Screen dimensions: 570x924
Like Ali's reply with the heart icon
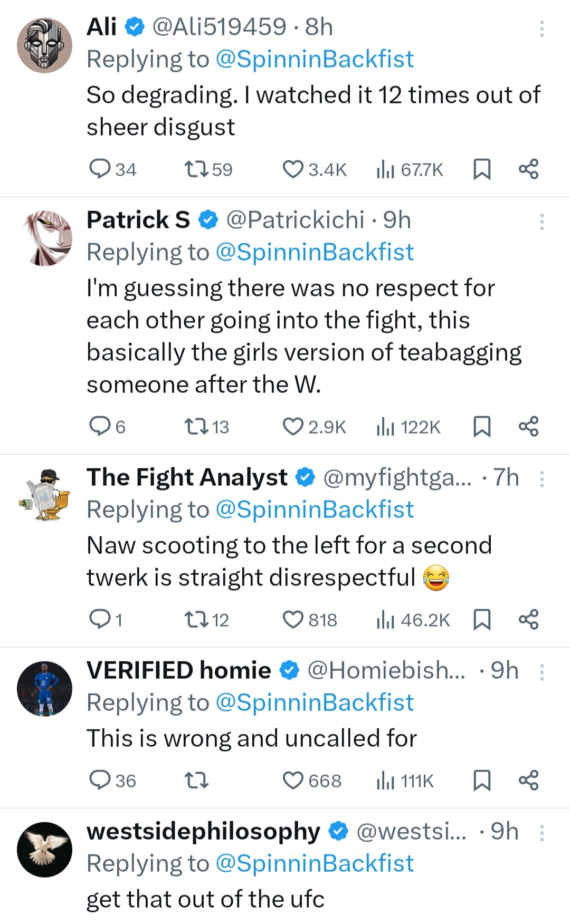click(x=293, y=169)
